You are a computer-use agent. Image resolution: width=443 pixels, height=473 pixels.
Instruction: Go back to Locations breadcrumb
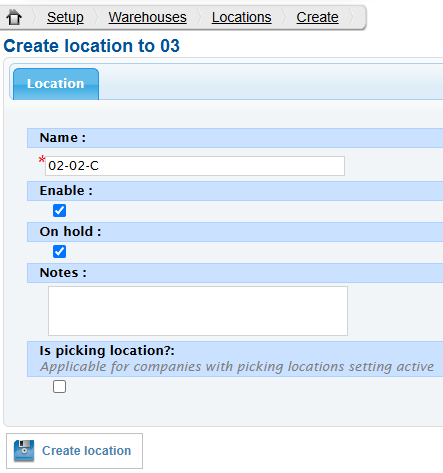coord(242,17)
